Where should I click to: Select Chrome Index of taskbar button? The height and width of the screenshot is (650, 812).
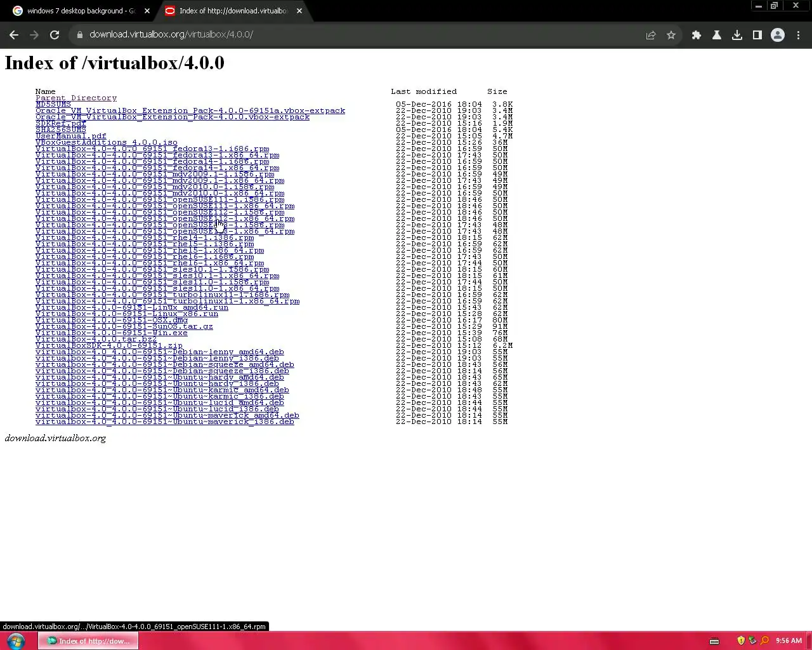pos(88,640)
